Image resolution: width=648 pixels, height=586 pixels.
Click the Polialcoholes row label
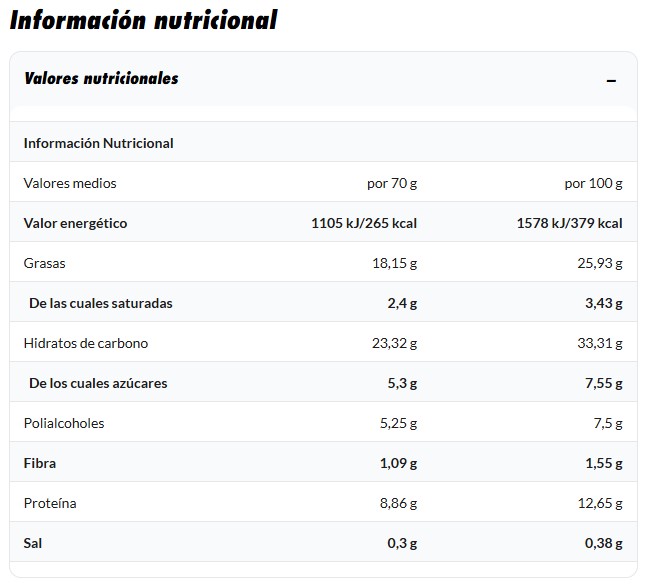pos(64,423)
